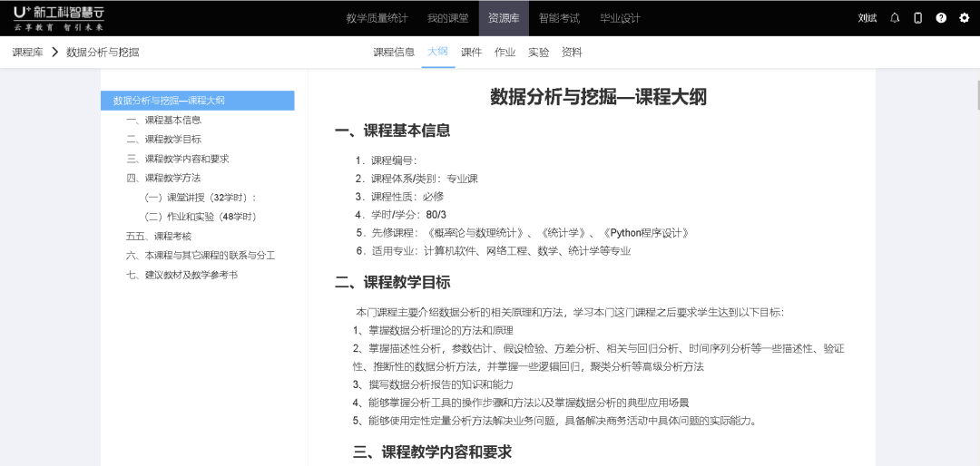Click the mobile phone icon
The image size is (980, 466).
click(917, 18)
